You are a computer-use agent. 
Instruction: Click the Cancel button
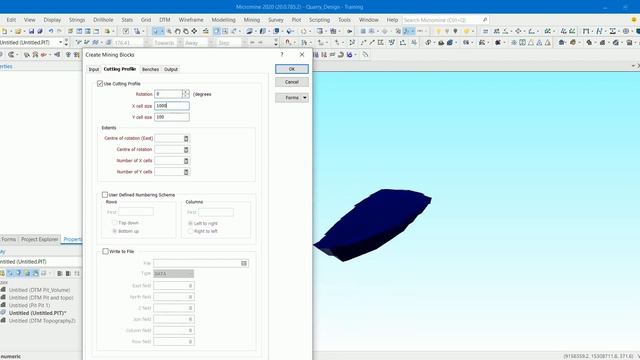click(x=292, y=82)
